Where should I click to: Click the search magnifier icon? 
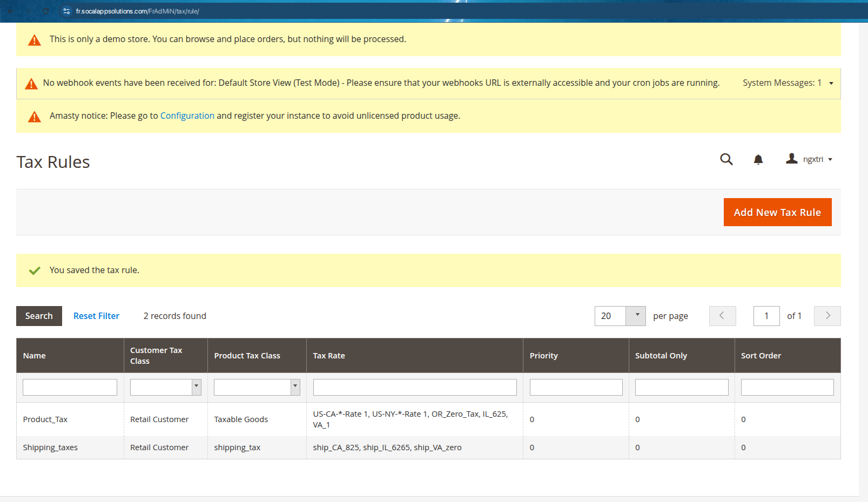726,159
